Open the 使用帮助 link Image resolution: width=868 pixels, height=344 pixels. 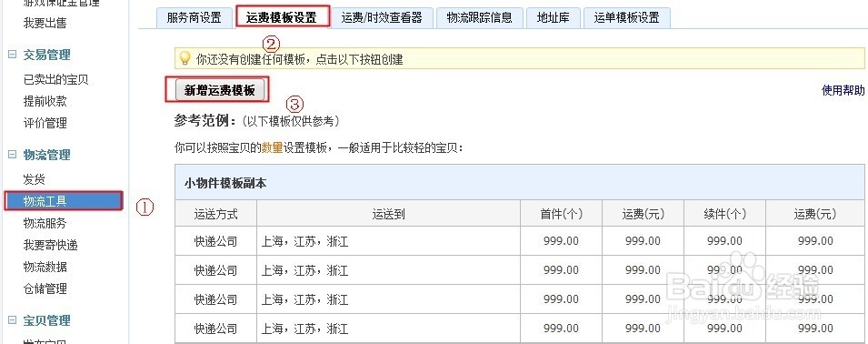tap(843, 90)
